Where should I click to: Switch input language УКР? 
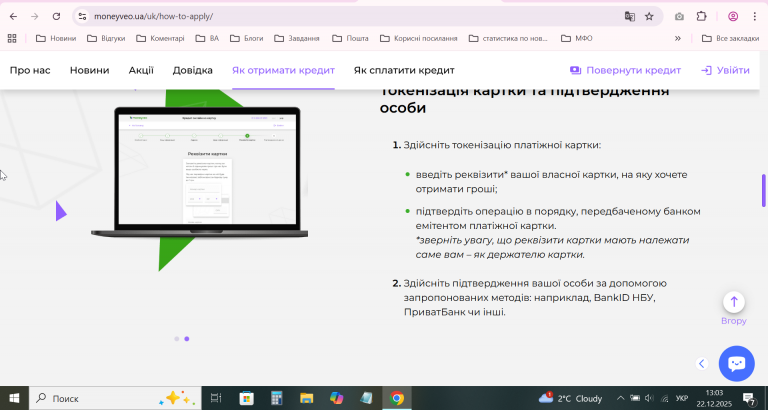coord(682,398)
